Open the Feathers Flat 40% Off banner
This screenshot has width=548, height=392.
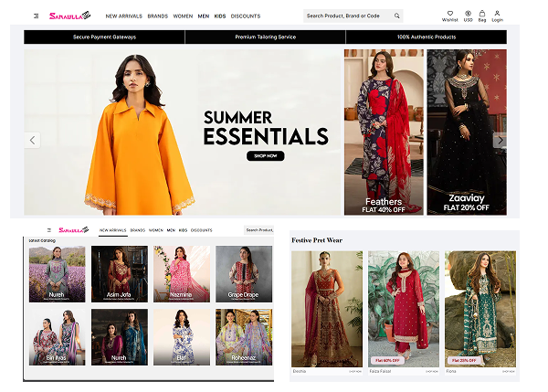383,132
